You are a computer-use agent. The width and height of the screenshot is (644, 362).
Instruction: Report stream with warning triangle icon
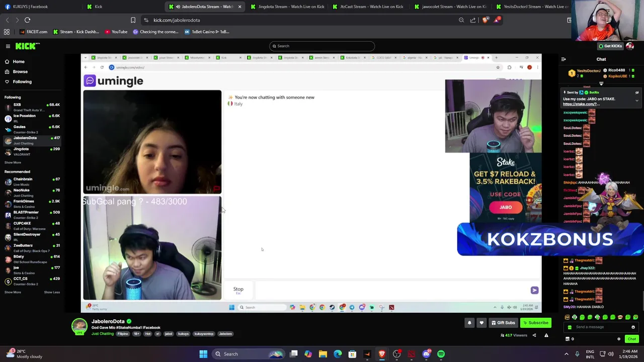[546, 335]
